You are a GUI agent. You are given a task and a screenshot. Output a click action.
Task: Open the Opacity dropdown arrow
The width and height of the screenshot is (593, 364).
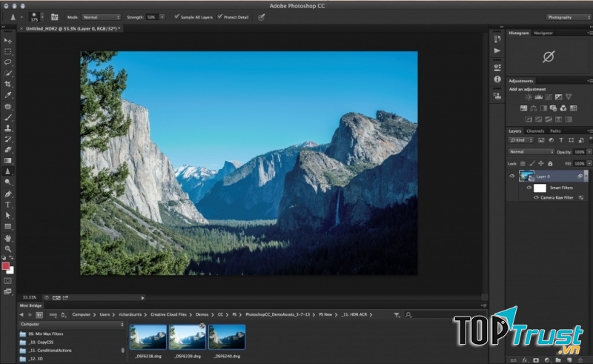[x=589, y=152]
